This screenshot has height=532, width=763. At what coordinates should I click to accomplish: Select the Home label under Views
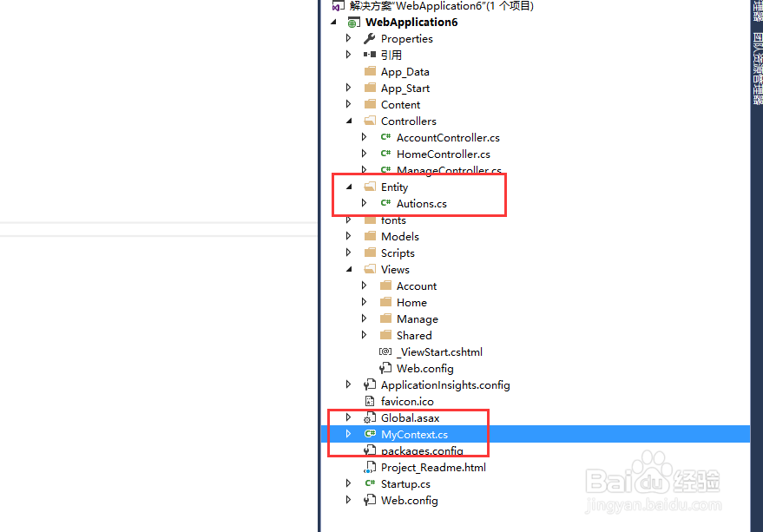click(x=411, y=302)
